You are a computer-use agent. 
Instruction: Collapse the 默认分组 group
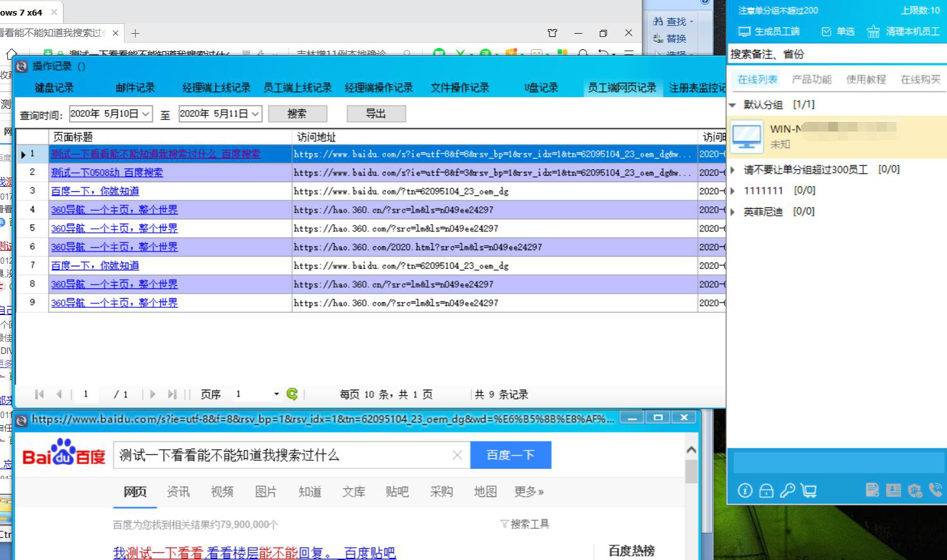pyautogui.click(x=733, y=105)
